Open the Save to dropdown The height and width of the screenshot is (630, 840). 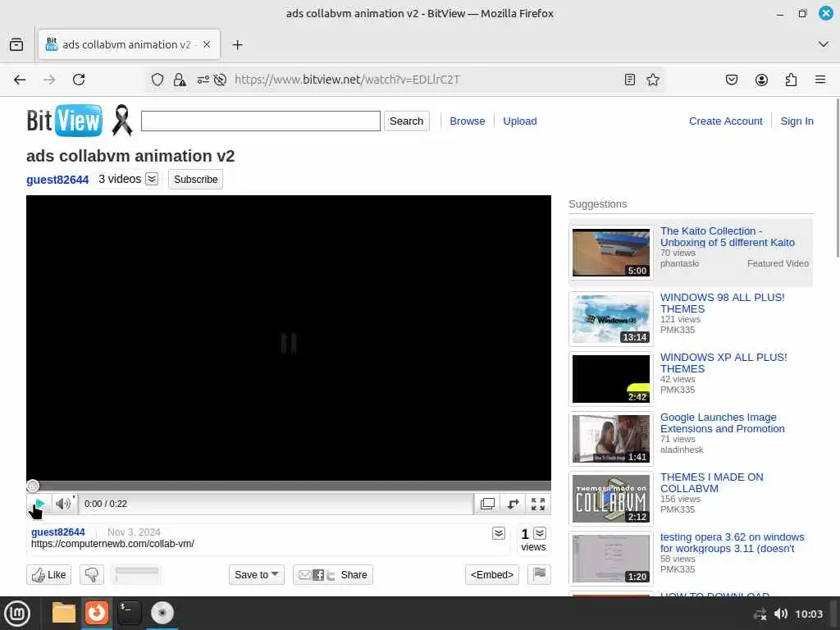pyautogui.click(x=257, y=575)
